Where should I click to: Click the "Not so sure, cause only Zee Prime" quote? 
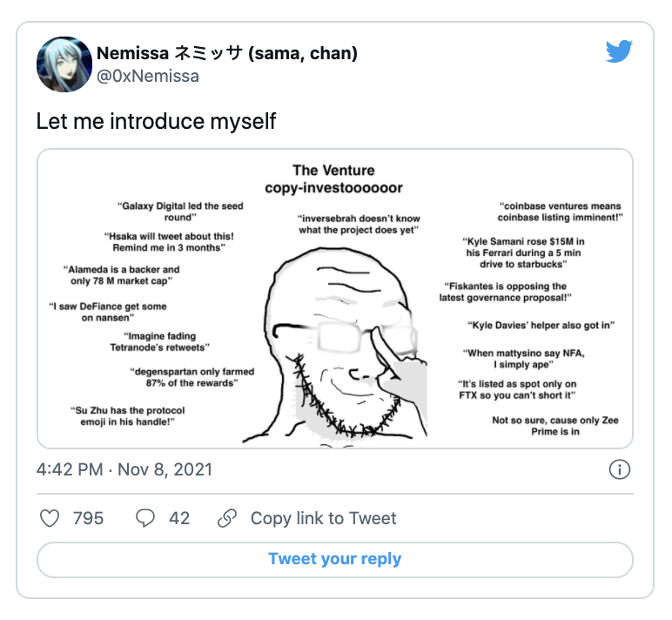[x=555, y=426]
